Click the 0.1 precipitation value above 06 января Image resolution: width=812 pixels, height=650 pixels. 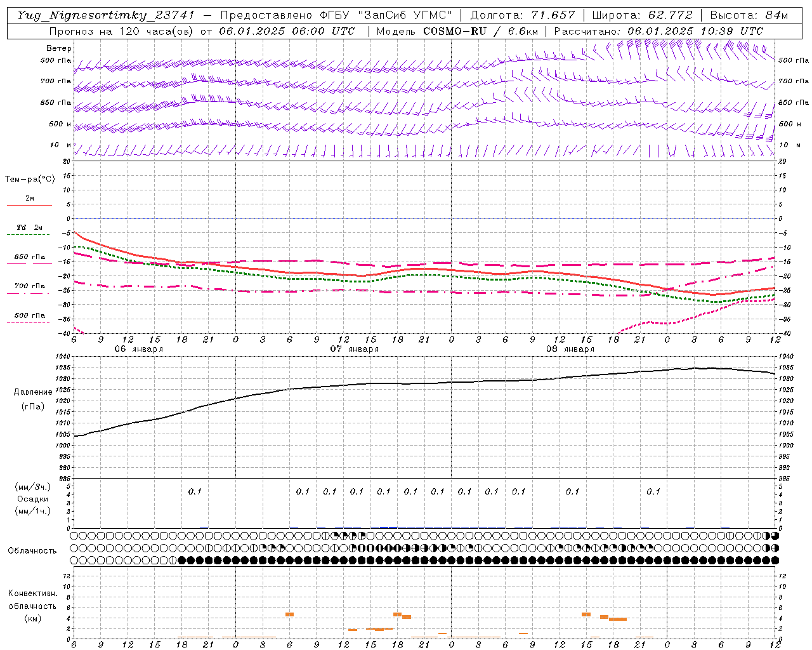pyautogui.click(x=195, y=491)
